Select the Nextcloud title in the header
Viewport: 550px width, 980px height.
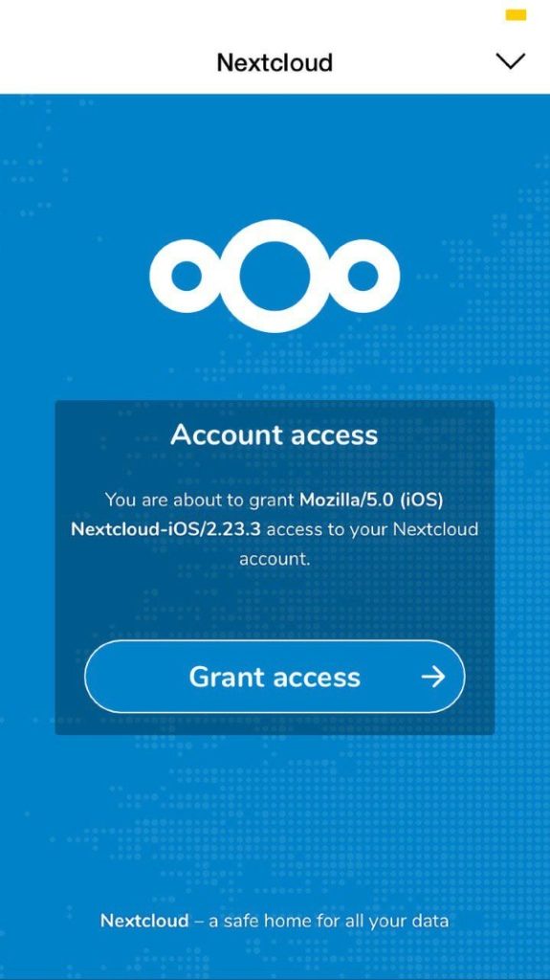tap(275, 62)
